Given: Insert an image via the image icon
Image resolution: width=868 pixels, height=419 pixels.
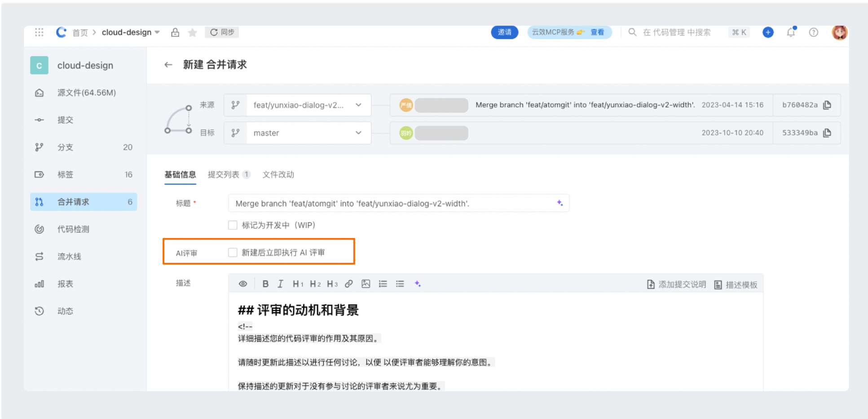Looking at the screenshot, I should [x=366, y=283].
